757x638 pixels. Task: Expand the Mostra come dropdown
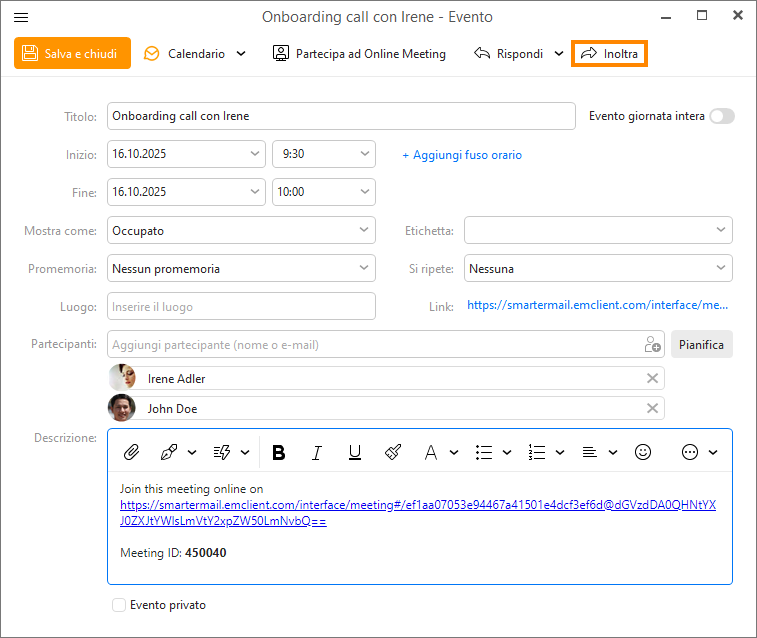click(x=241, y=230)
